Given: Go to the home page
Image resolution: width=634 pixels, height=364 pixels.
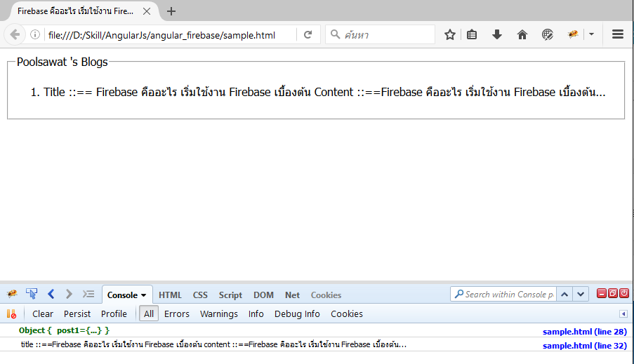Looking at the screenshot, I should [x=522, y=35].
